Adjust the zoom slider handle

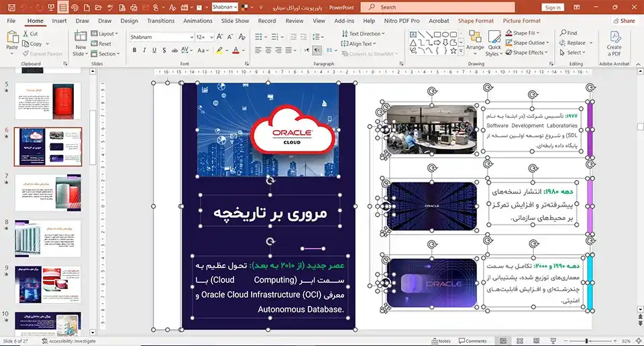tap(586, 341)
